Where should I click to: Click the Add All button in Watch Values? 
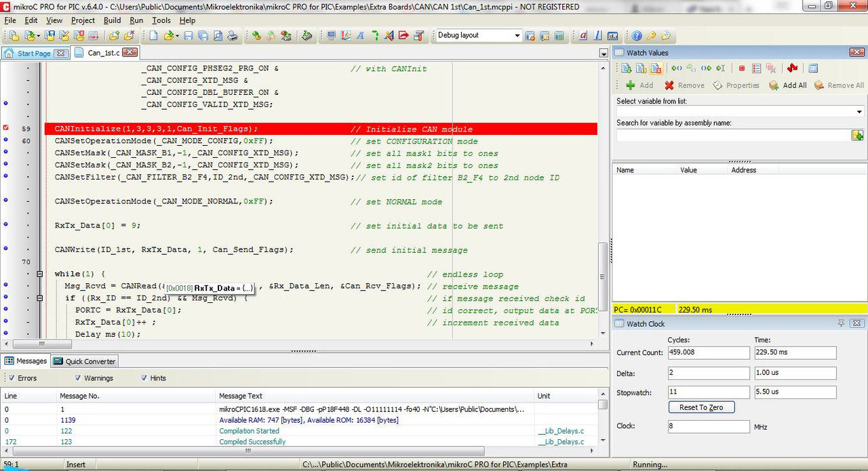coord(787,85)
